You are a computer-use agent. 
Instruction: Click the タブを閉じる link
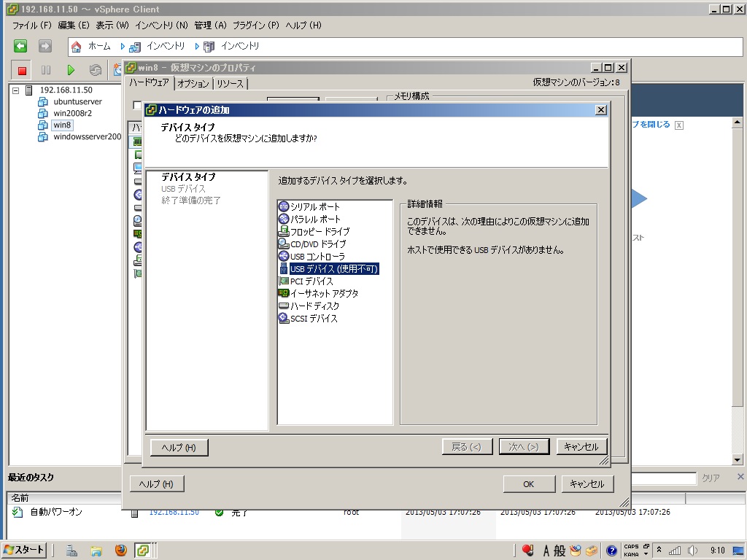pos(651,124)
